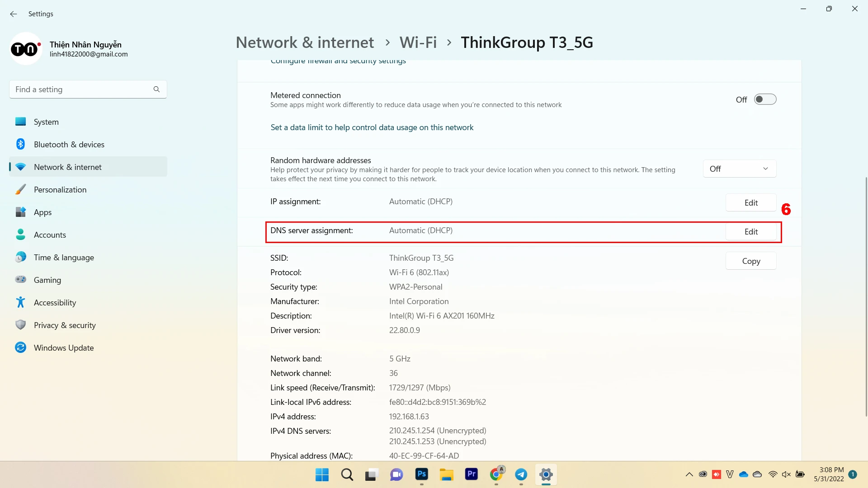
Task: Open the System settings page
Action: 88,122
